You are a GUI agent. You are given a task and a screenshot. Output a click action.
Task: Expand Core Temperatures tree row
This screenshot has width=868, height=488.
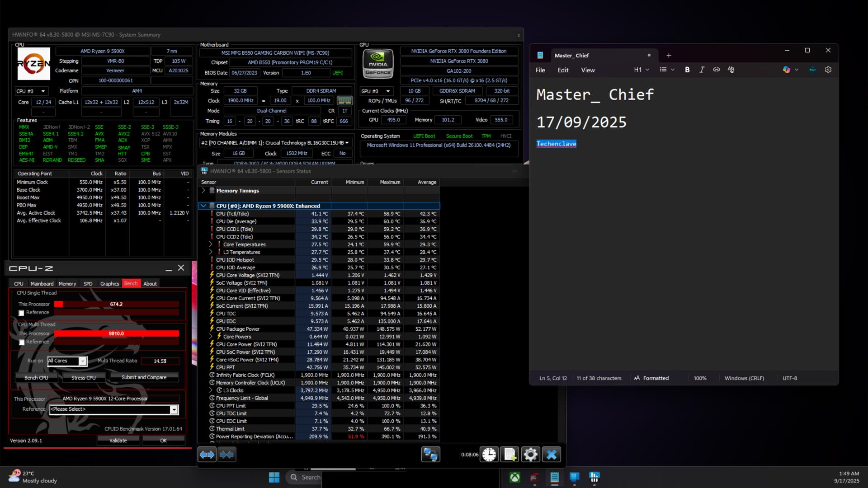point(211,244)
